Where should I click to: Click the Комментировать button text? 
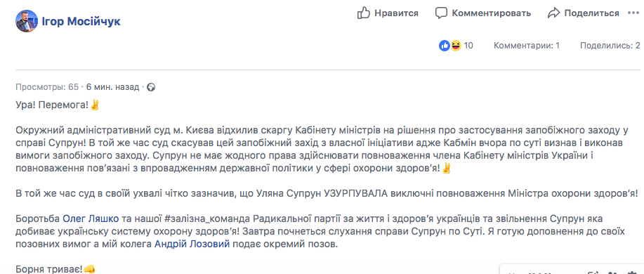click(x=491, y=13)
